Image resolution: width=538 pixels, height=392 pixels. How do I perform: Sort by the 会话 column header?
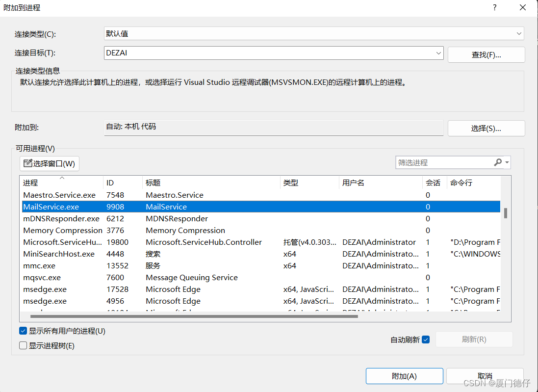435,183
